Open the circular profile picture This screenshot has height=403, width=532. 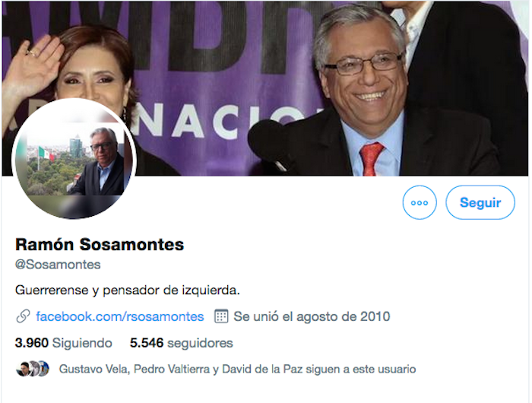click(74, 159)
